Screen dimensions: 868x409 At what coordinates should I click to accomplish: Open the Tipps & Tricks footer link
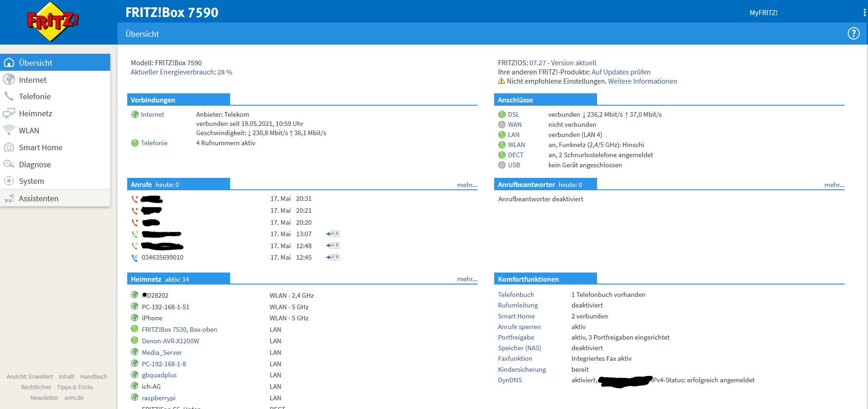point(75,387)
